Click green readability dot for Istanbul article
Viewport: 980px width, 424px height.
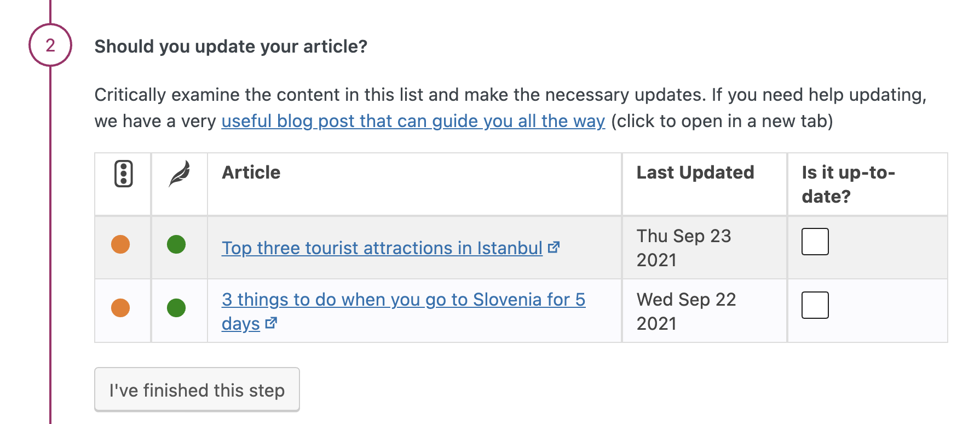tap(176, 244)
